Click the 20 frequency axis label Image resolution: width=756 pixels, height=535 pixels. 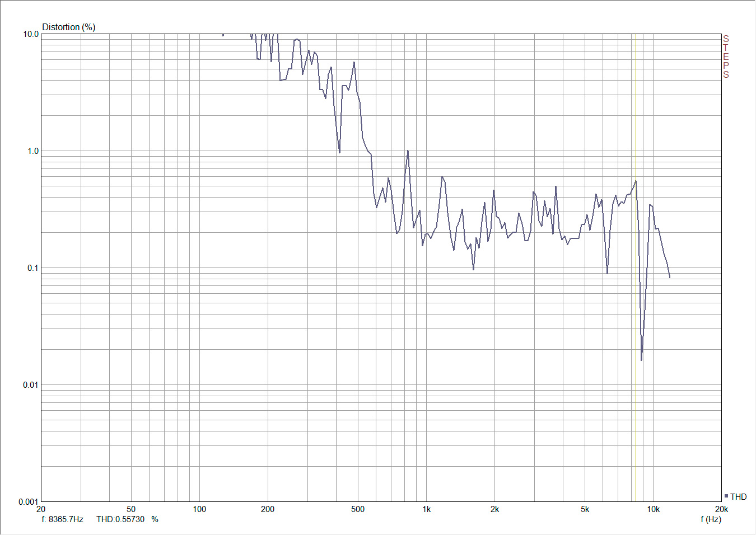[x=41, y=509]
